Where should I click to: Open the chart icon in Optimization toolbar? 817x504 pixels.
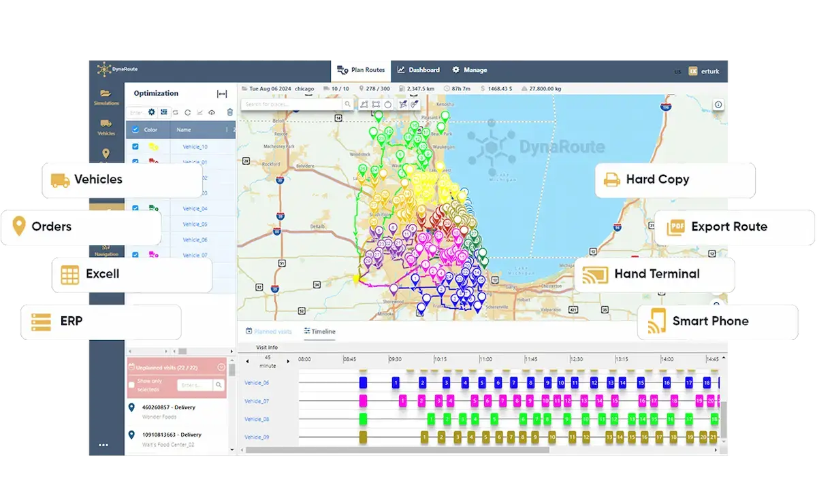(199, 112)
